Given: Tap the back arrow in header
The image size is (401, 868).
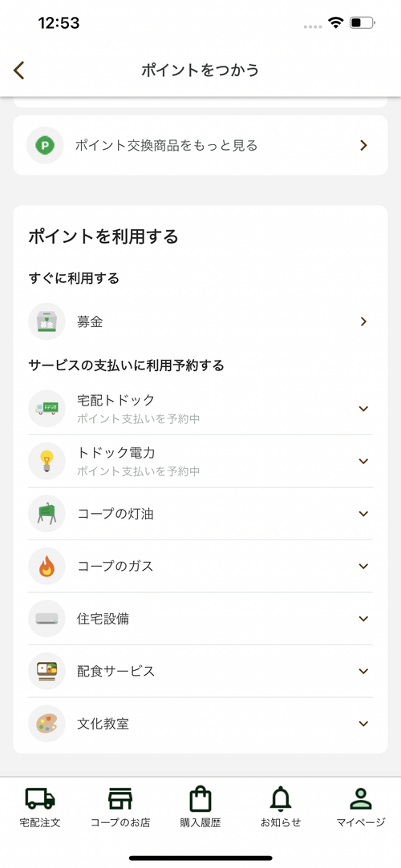Looking at the screenshot, I should 19,71.
